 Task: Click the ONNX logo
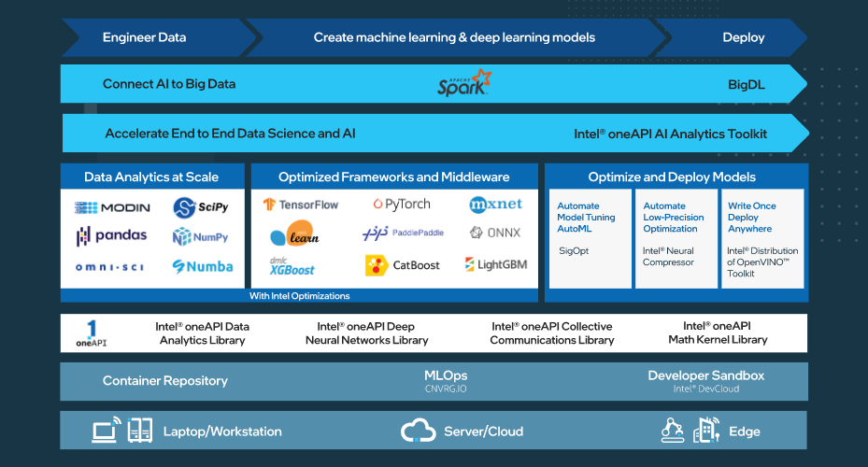point(495,233)
